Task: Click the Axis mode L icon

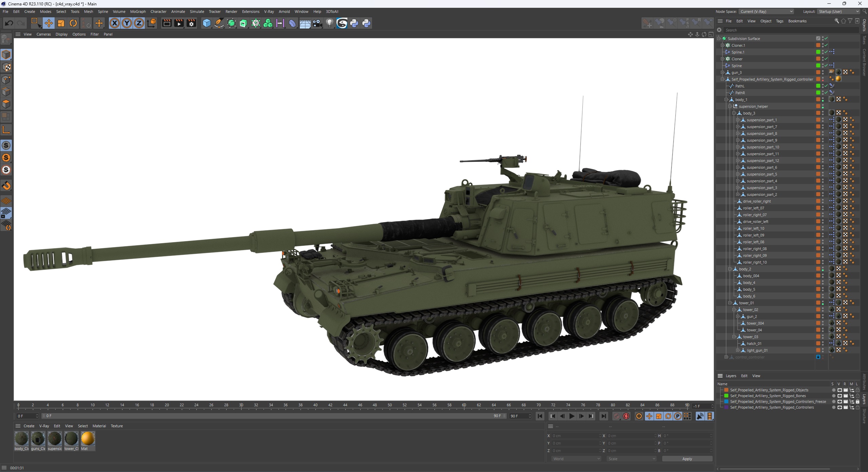Action: point(6,129)
